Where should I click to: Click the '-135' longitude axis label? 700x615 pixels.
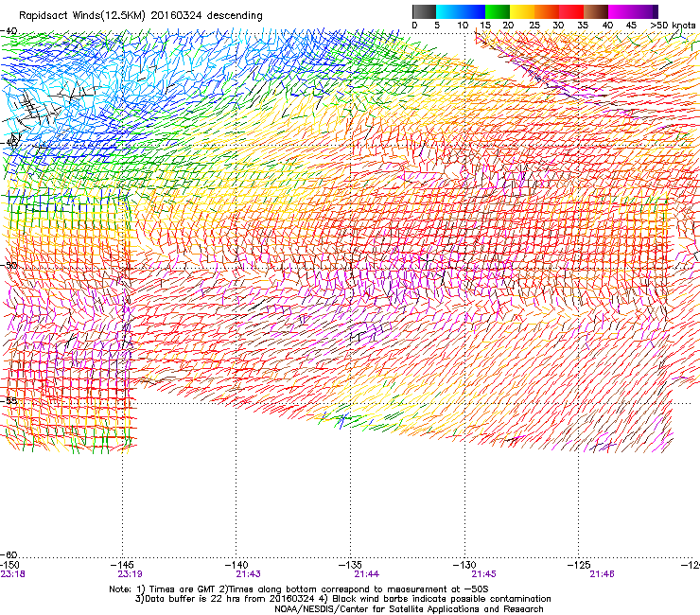(x=350, y=565)
